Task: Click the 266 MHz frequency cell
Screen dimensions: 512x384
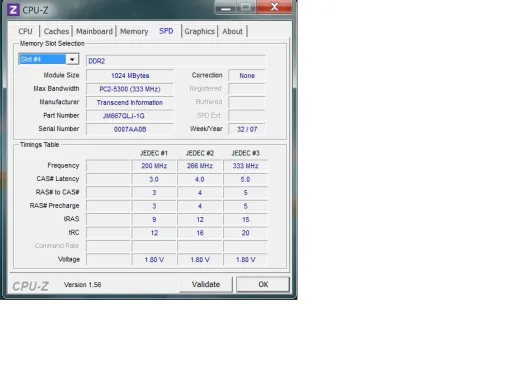Action: [x=200, y=166]
